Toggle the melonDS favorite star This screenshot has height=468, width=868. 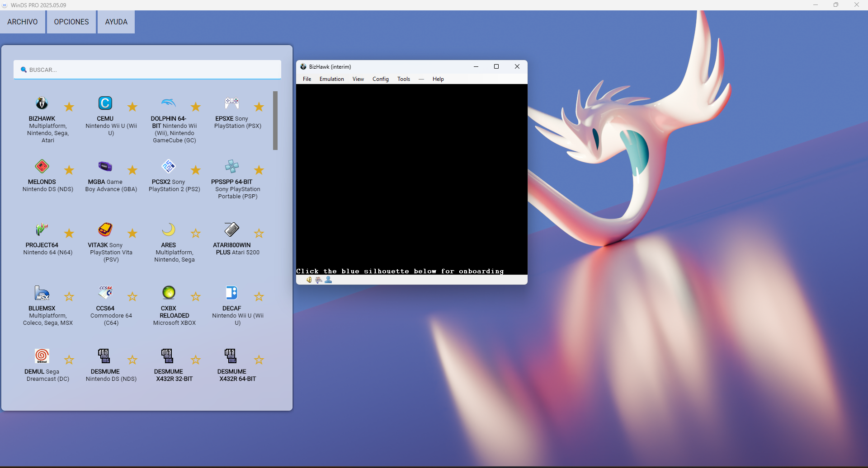click(x=69, y=170)
